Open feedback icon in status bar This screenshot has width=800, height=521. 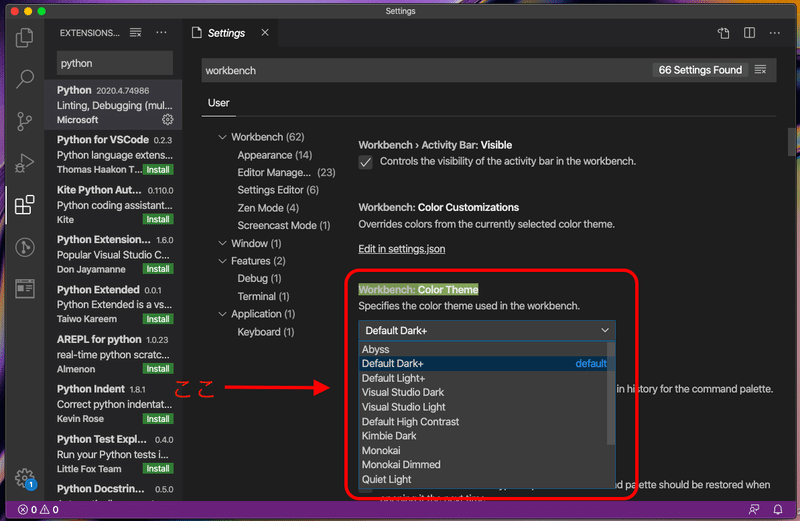click(x=754, y=509)
